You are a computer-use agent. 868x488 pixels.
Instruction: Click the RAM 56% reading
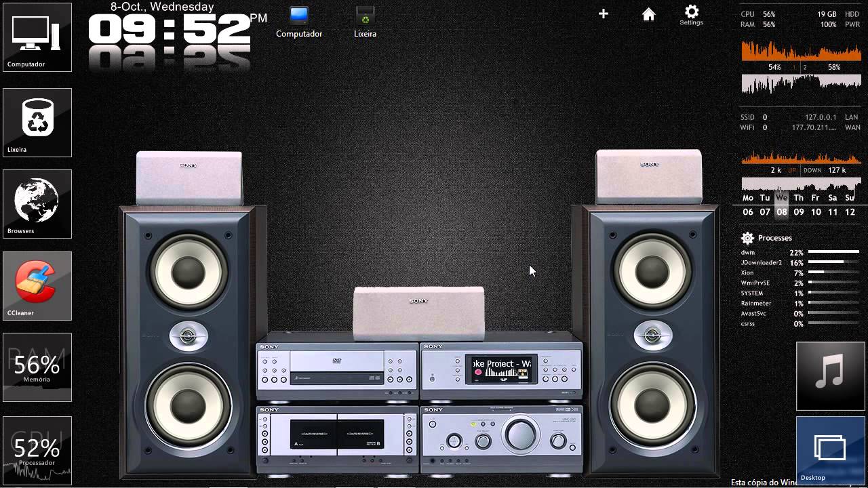coord(758,24)
